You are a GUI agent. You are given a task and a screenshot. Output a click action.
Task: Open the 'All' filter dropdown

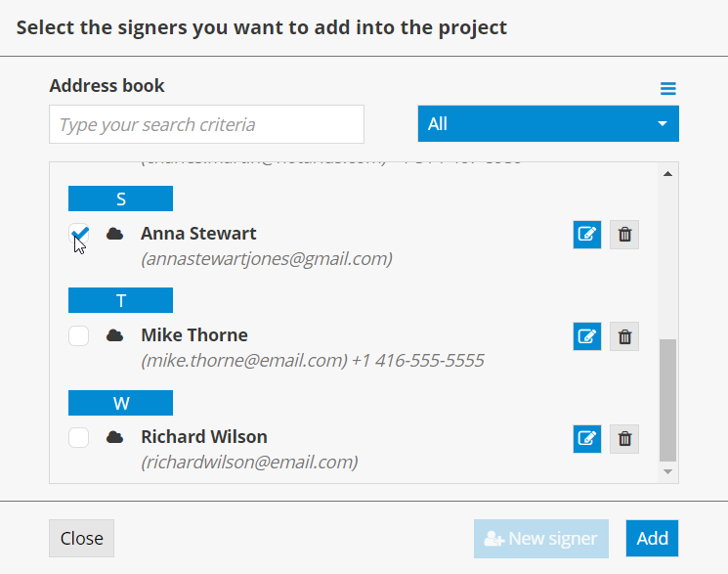[x=548, y=124]
